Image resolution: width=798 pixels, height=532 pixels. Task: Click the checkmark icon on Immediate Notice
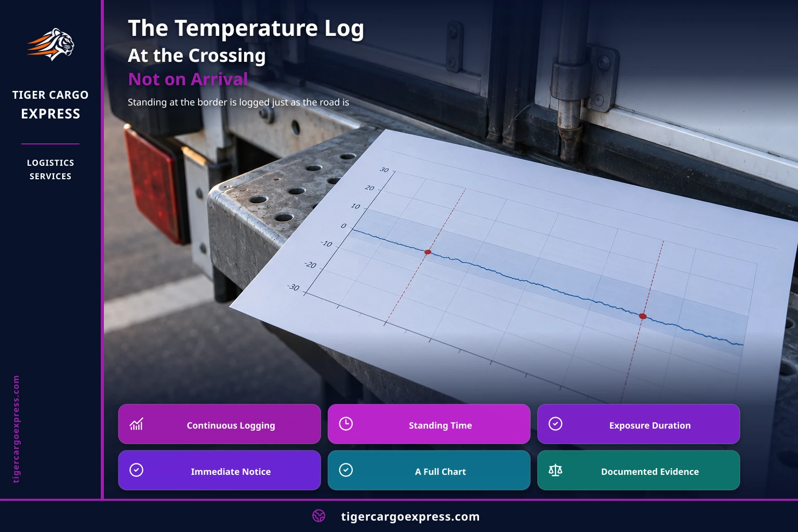136,470
